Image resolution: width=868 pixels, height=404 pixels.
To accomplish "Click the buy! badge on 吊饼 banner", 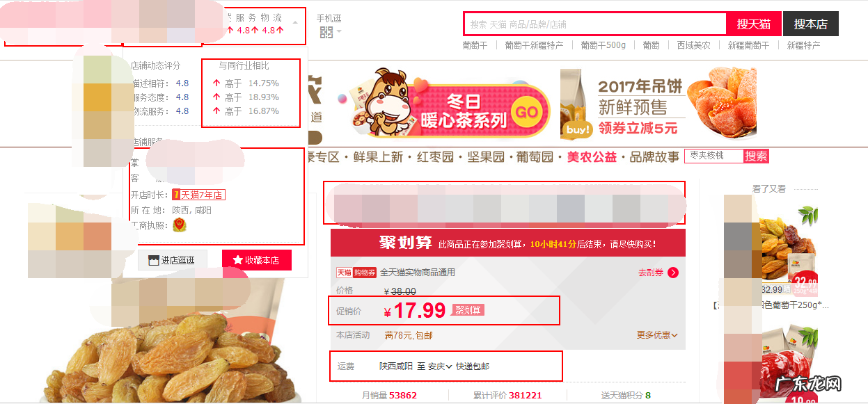I will coord(578,129).
